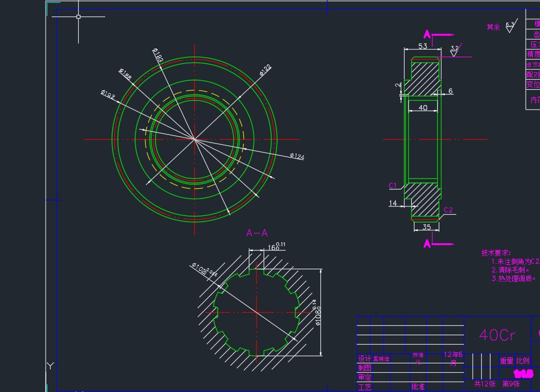Select the A-A section view title
This screenshot has width=540, height=392.
tap(257, 233)
